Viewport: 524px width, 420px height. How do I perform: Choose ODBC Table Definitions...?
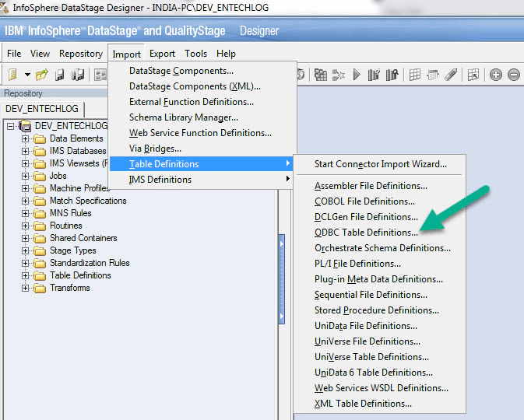click(380, 233)
